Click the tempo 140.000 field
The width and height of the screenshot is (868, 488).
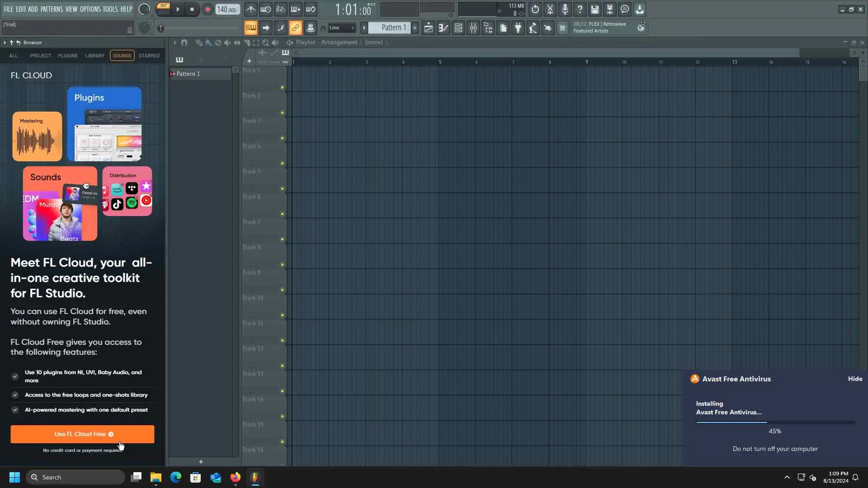tap(227, 9)
